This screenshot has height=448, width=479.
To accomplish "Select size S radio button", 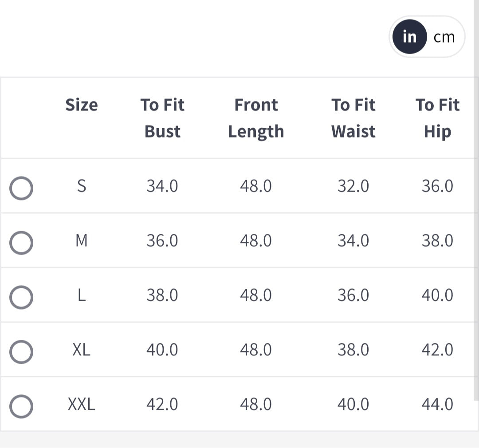I will click(x=21, y=188).
